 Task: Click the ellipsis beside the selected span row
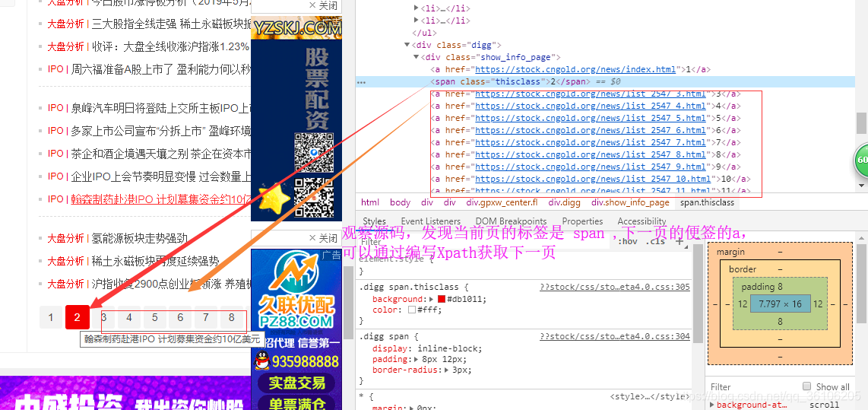click(x=361, y=82)
